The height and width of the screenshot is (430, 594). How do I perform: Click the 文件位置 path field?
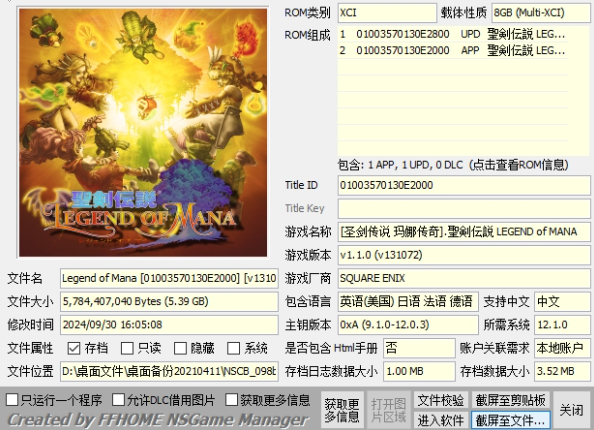(x=169, y=371)
